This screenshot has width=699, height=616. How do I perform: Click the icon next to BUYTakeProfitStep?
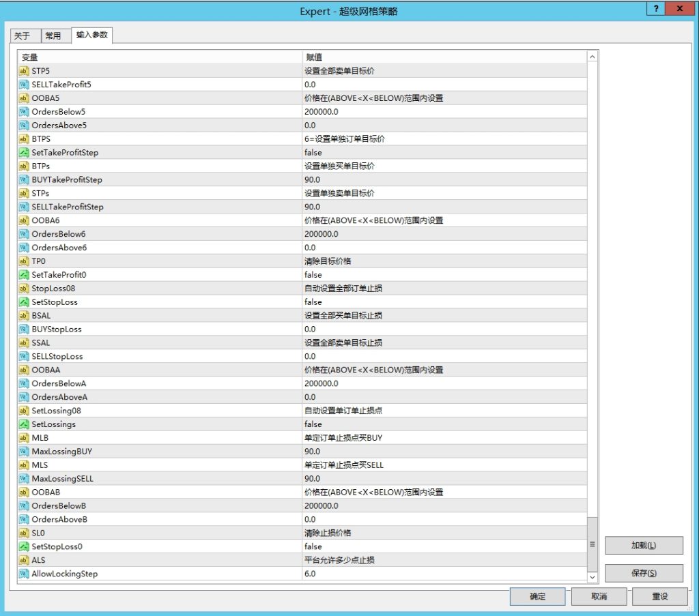pyautogui.click(x=24, y=180)
